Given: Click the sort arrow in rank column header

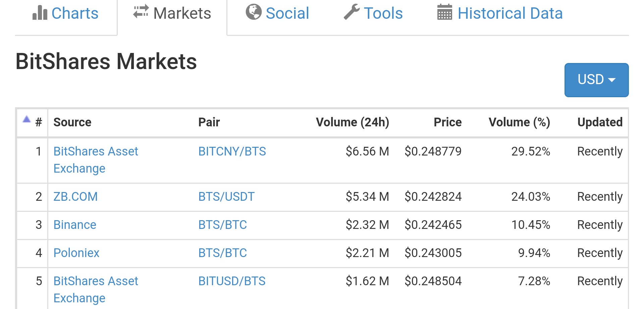Looking at the screenshot, I should click(x=26, y=119).
